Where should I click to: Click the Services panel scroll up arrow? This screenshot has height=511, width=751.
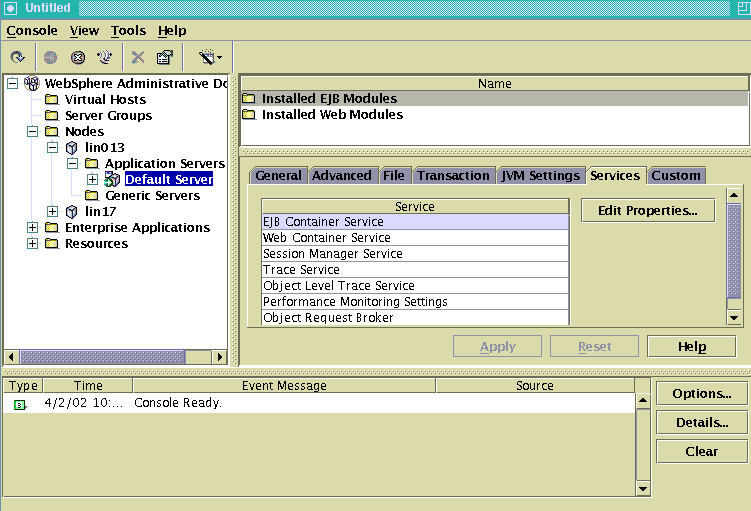point(734,195)
